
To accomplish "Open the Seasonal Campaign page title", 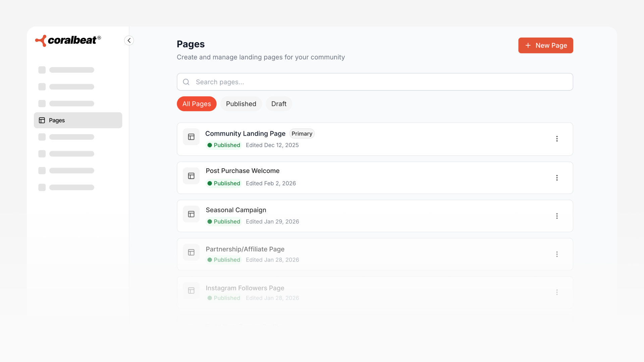I will [x=236, y=210].
